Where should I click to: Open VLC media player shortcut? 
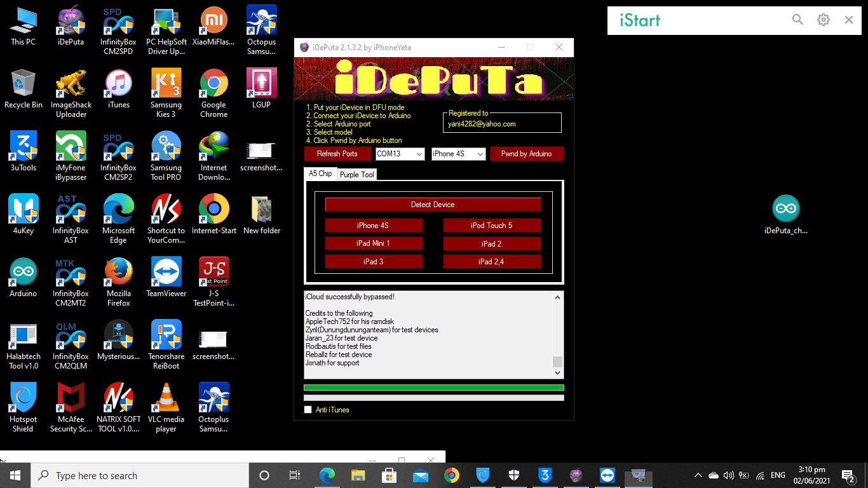(166, 409)
